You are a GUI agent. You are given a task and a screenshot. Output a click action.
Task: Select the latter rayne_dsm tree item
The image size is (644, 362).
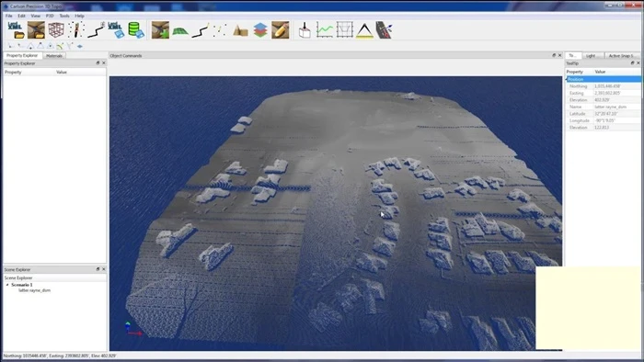(x=35, y=290)
